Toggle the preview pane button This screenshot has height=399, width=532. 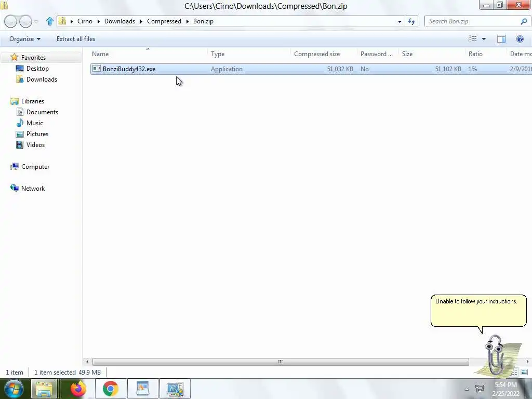(501, 39)
